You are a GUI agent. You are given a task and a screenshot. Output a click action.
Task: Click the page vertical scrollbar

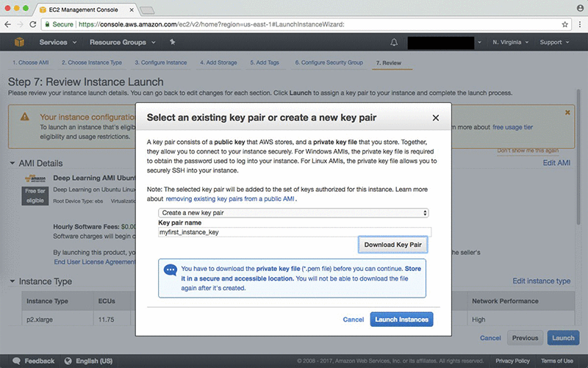click(578, 157)
